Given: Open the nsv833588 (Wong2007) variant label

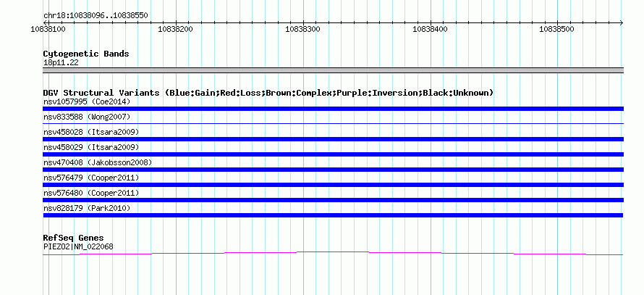Looking at the screenshot, I should 87,117.
